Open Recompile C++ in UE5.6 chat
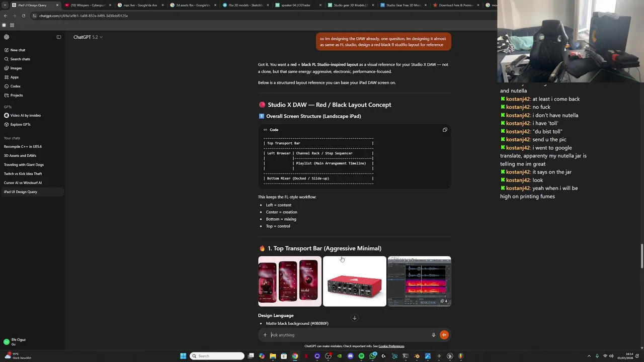The image size is (644, 362). tap(23, 146)
